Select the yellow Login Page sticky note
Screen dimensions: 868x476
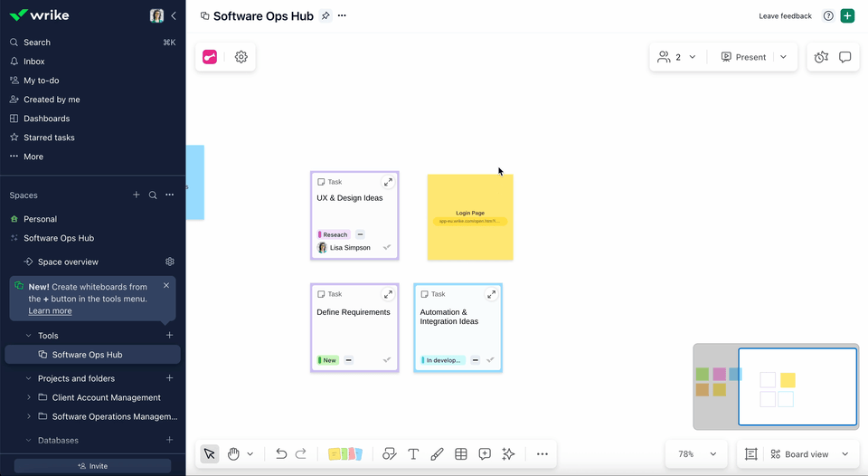point(470,217)
